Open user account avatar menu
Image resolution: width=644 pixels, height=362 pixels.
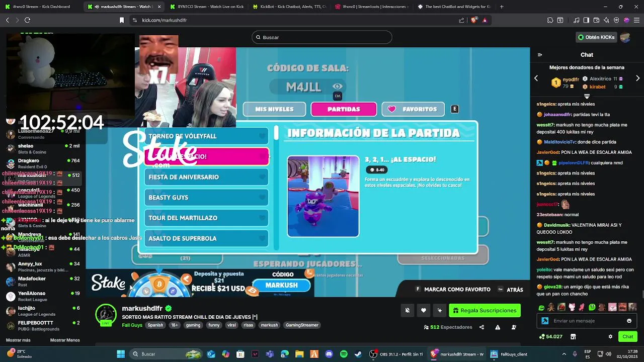click(625, 37)
